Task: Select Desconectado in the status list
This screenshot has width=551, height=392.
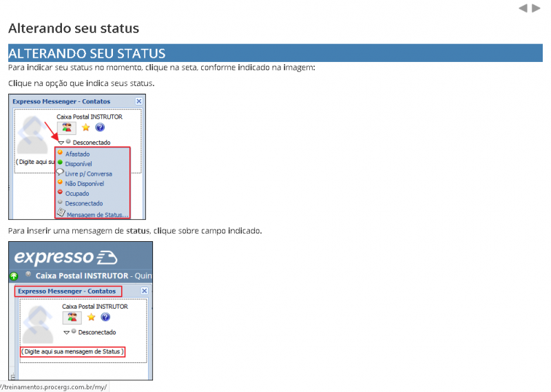Action: coord(84,203)
